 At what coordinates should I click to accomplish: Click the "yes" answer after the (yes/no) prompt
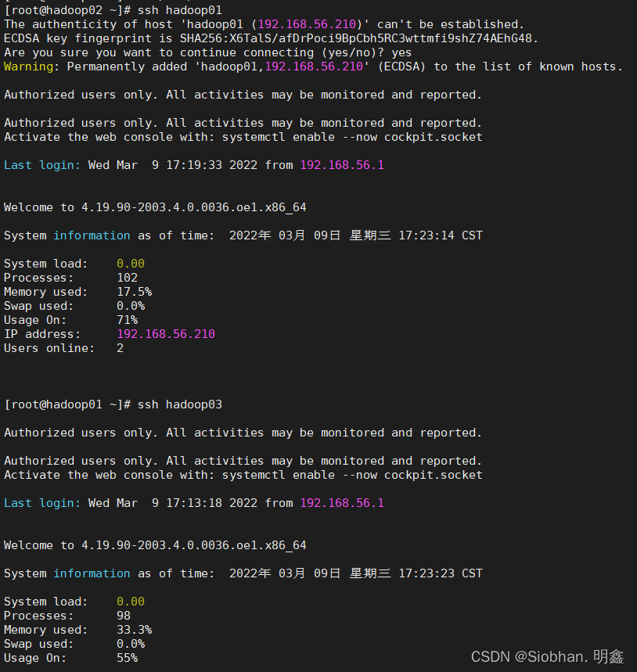[x=401, y=52]
